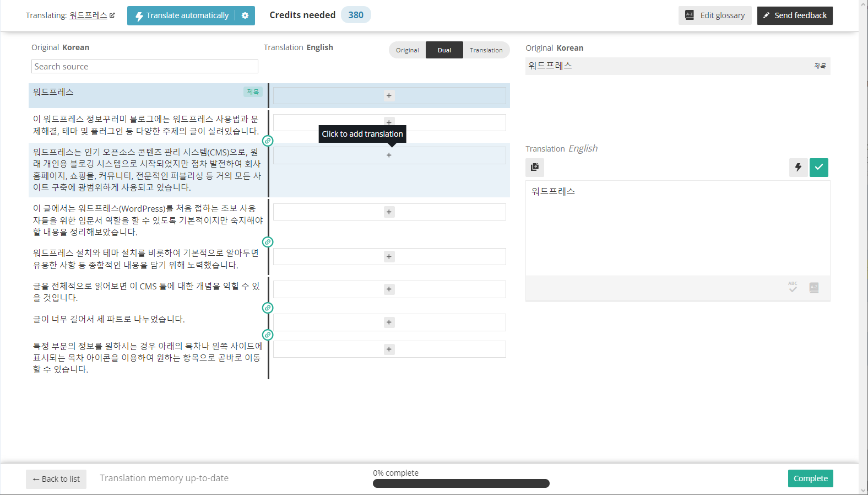Click Back to list button

point(56,479)
